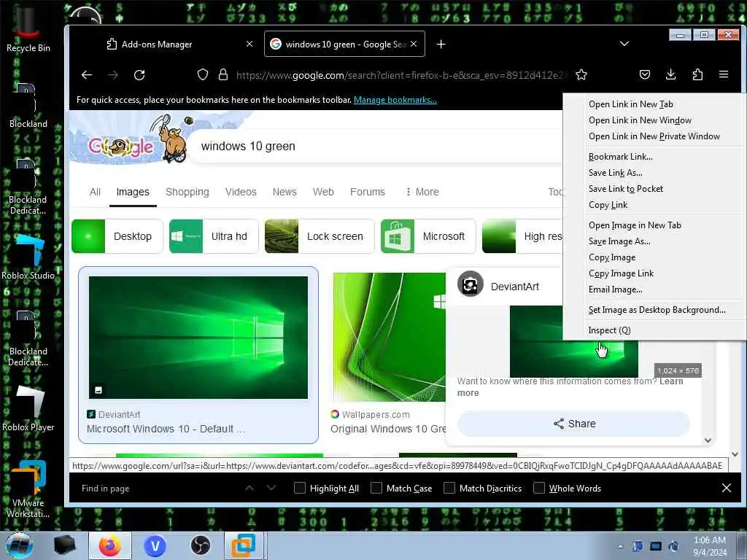Open the Save to Pocket toolbar icon
Image resolution: width=747 pixels, height=560 pixels.
tap(645, 74)
